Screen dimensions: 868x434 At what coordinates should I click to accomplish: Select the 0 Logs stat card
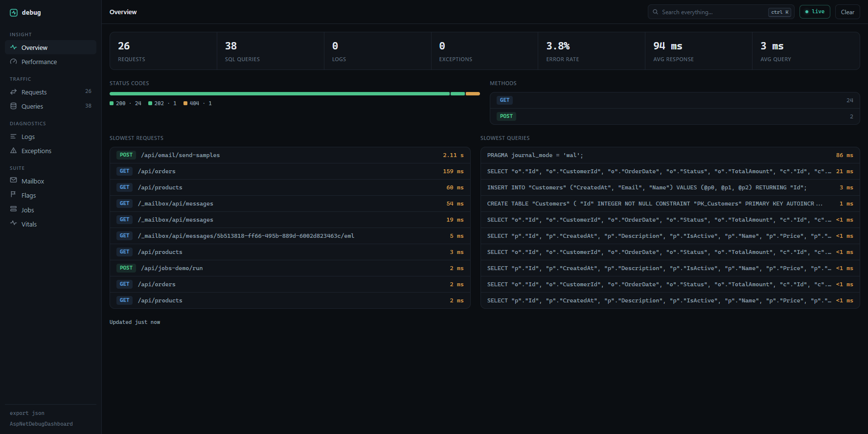click(378, 51)
